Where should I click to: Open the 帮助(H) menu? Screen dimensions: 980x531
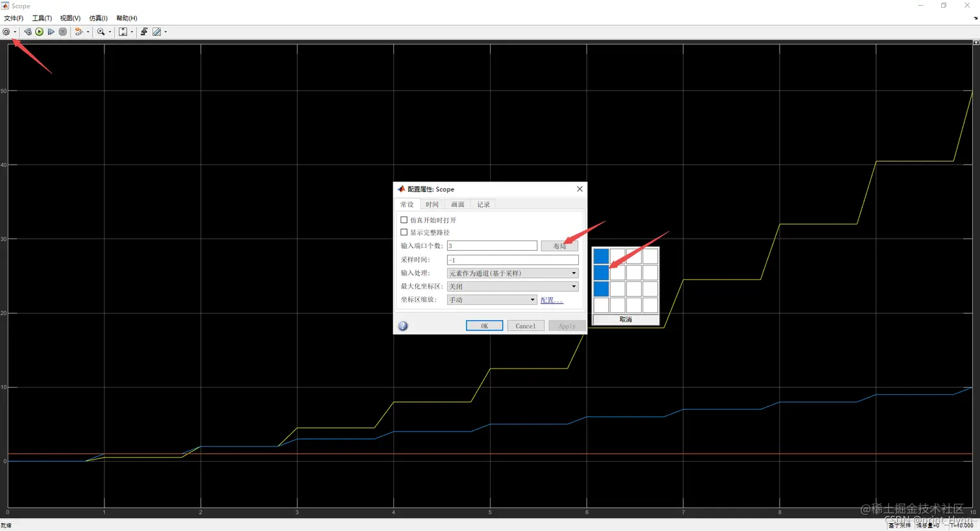[x=126, y=18]
